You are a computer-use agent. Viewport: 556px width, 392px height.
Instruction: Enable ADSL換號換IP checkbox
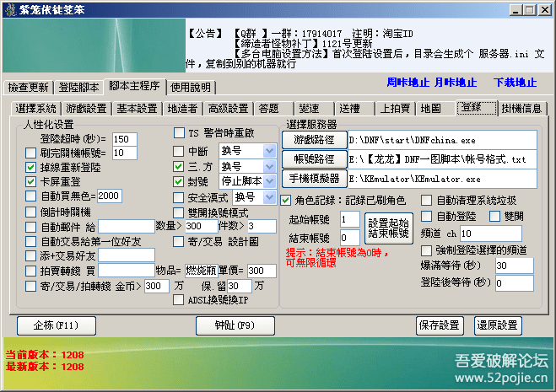(178, 300)
